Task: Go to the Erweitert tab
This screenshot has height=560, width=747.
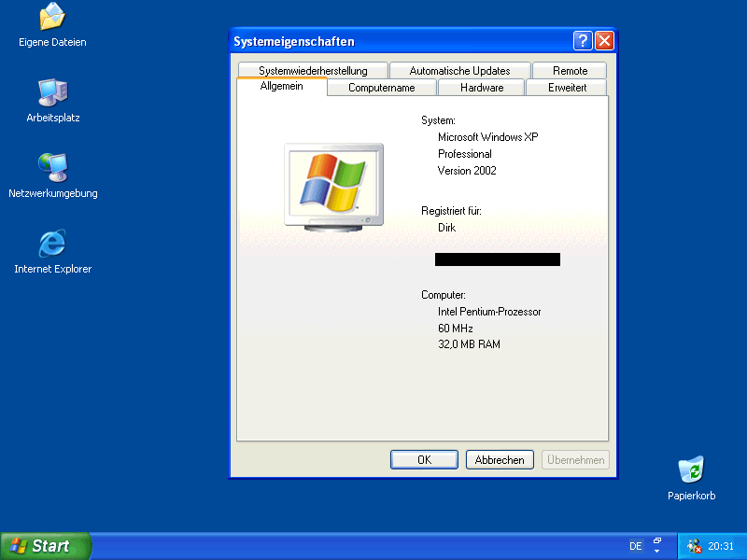Action: [567, 88]
